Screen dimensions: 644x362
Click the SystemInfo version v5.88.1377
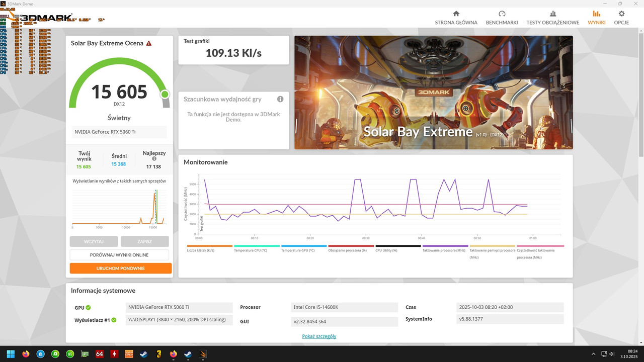tap(510, 319)
